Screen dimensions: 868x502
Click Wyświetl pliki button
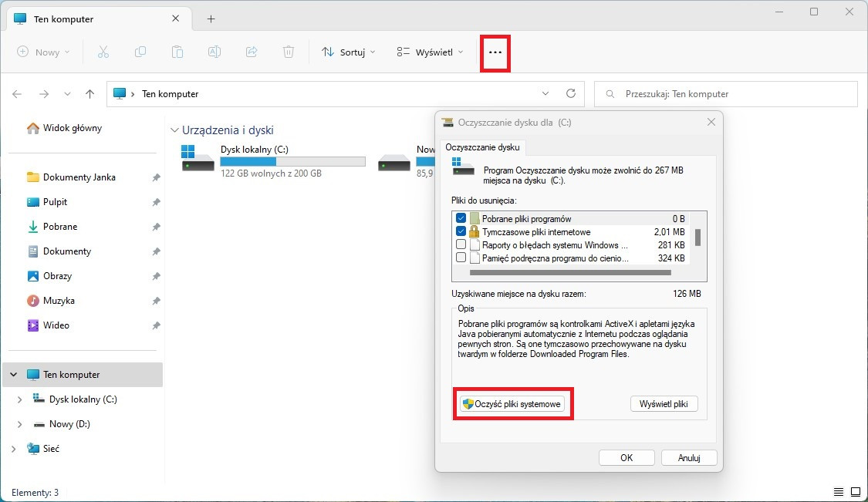(x=664, y=404)
